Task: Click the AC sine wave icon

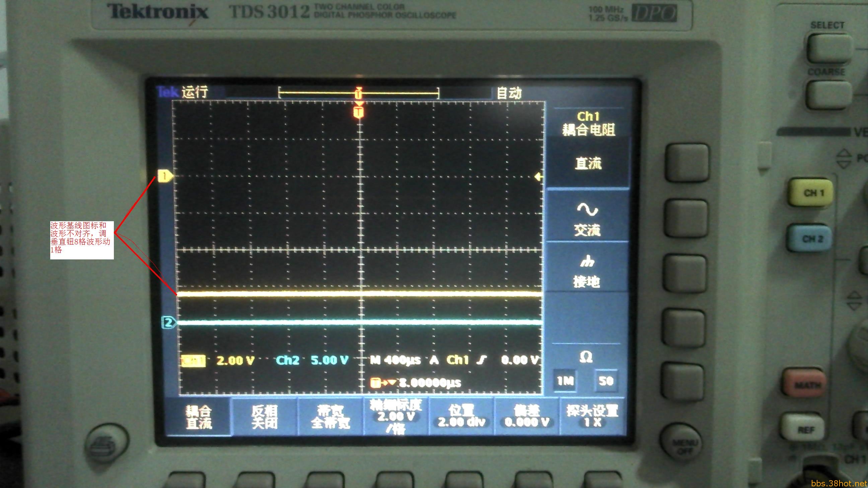Action: (587, 209)
